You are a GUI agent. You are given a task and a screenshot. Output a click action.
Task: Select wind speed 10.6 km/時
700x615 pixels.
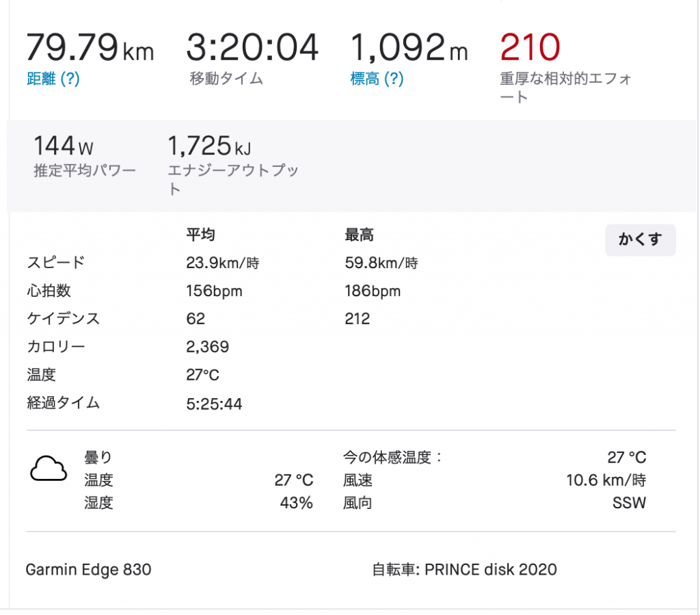point(606,480)
